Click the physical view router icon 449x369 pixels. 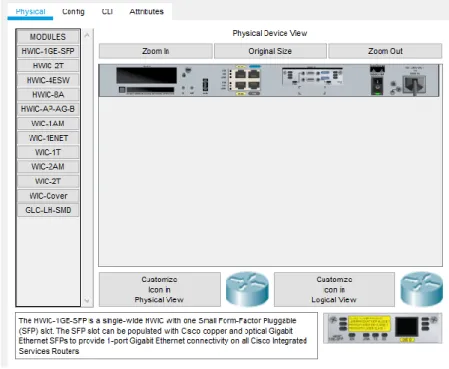[247, 289]
